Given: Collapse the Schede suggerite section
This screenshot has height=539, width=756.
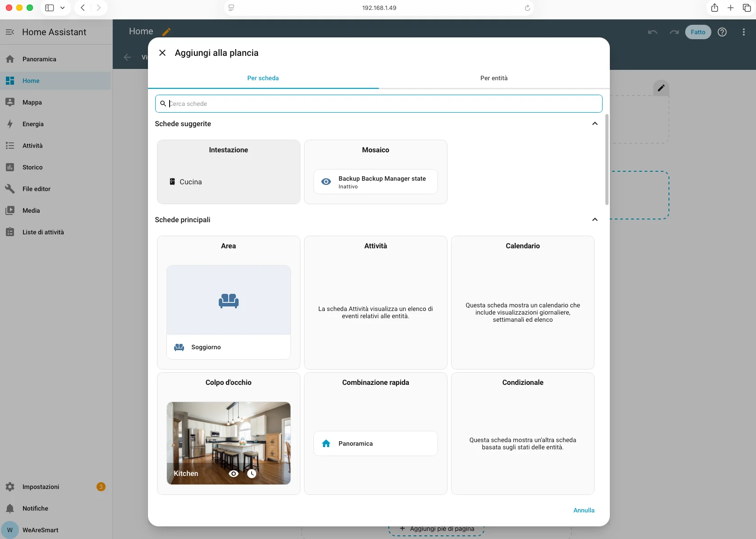Looking at the screenshot, I should coord(595,123).
